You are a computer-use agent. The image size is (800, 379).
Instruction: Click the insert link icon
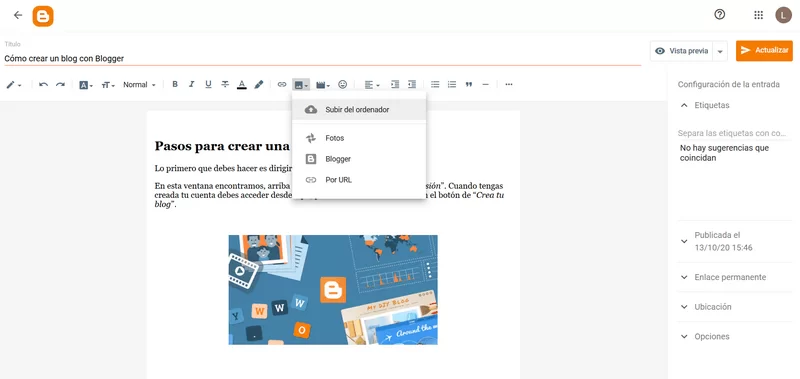(x=282, y=85)
